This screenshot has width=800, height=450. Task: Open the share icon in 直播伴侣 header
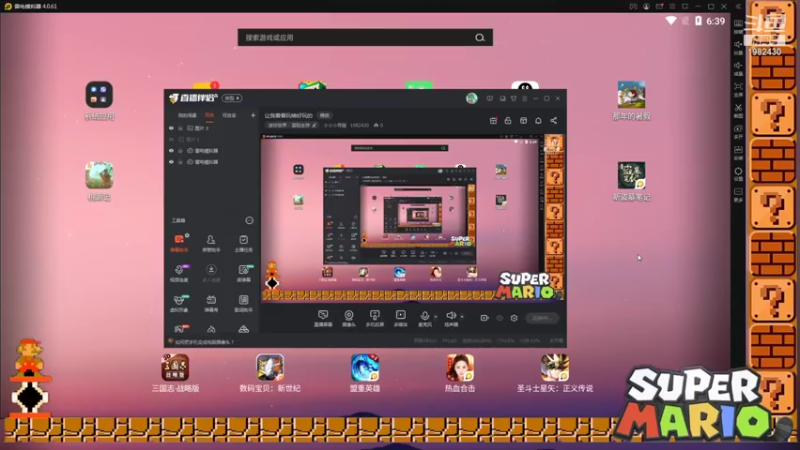click(554, 120)
